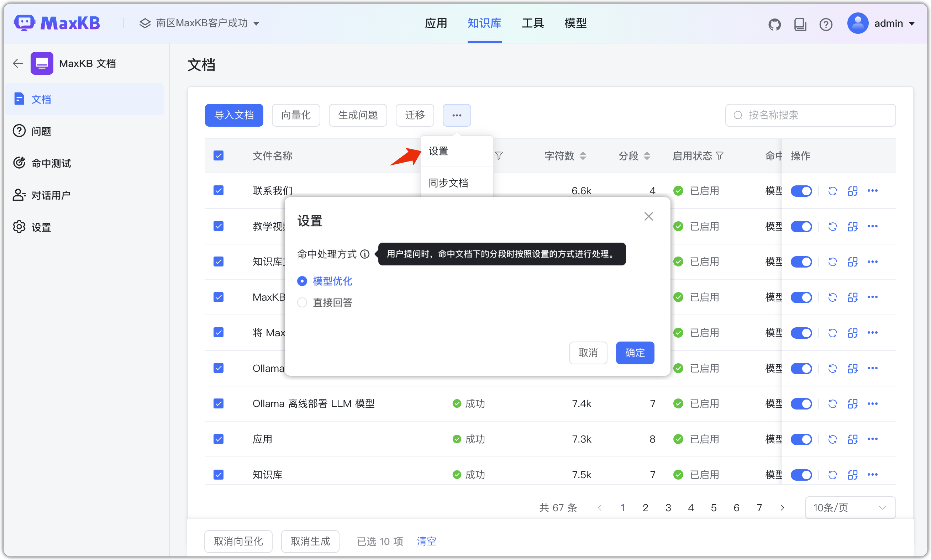Open the documentation book icon
Viewport: 931px width, 560px height.
[800, 24]
